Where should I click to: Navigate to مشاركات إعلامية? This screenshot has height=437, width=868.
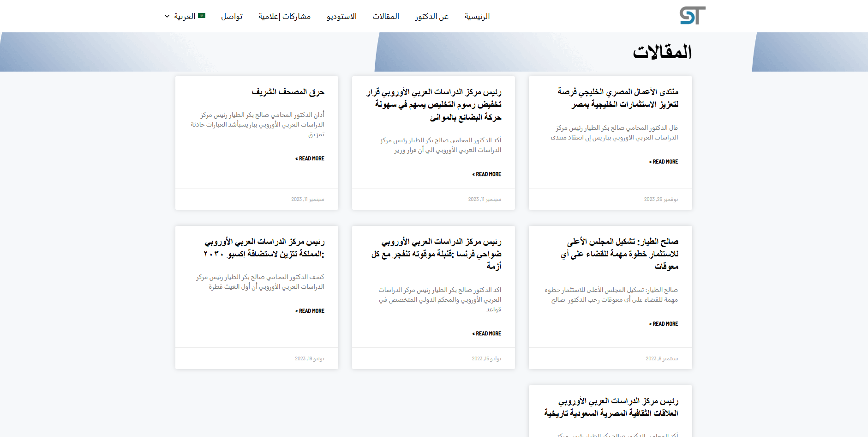point(284,17)
